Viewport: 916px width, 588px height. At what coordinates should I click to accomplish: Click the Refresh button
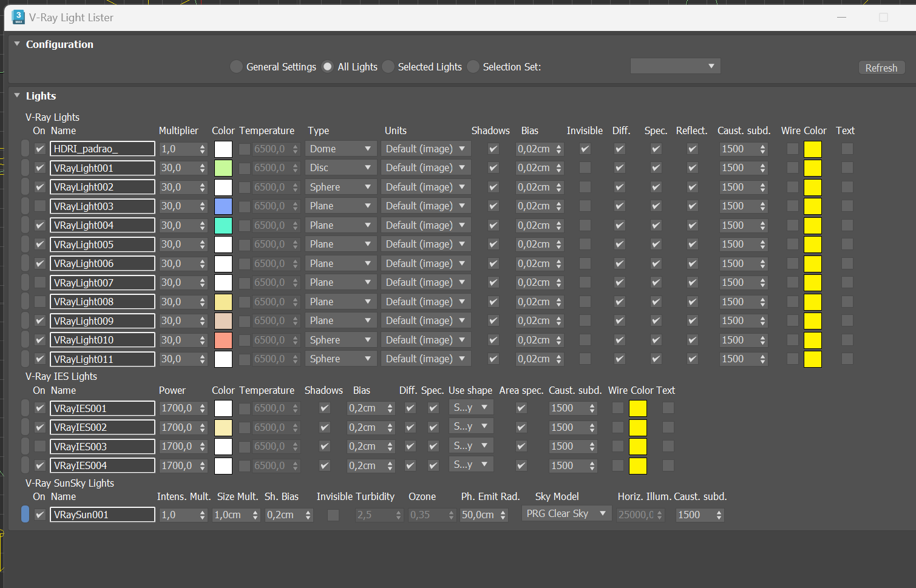(881, 68)
